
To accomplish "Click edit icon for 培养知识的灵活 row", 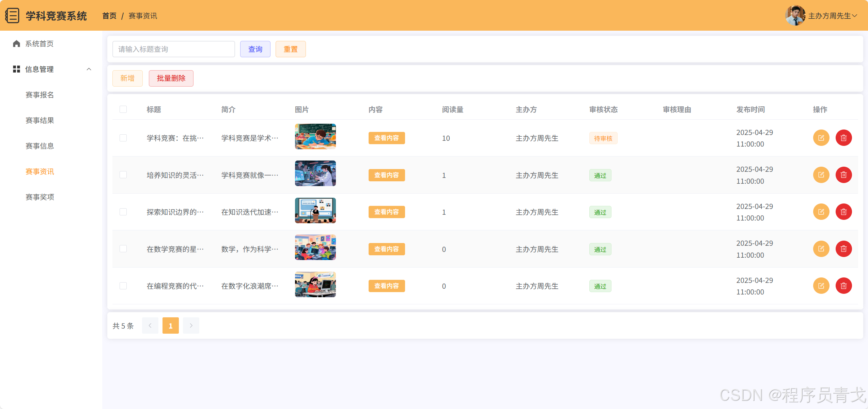I will click(x=821, y=175).
